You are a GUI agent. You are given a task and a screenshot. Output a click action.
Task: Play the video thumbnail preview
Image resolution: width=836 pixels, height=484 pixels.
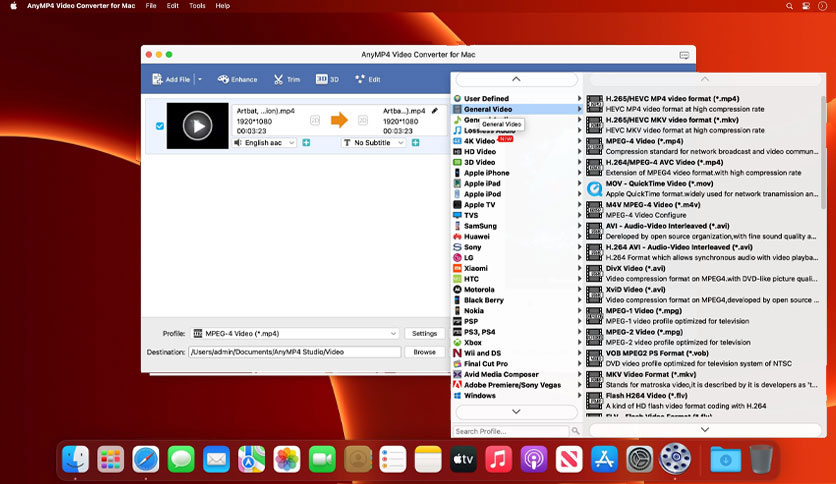(198, 126)
